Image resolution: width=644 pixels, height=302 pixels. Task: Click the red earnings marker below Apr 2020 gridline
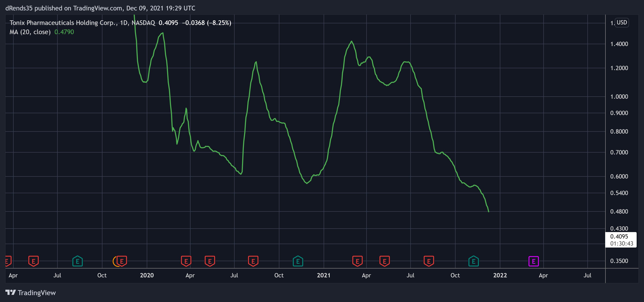(186, 261)
